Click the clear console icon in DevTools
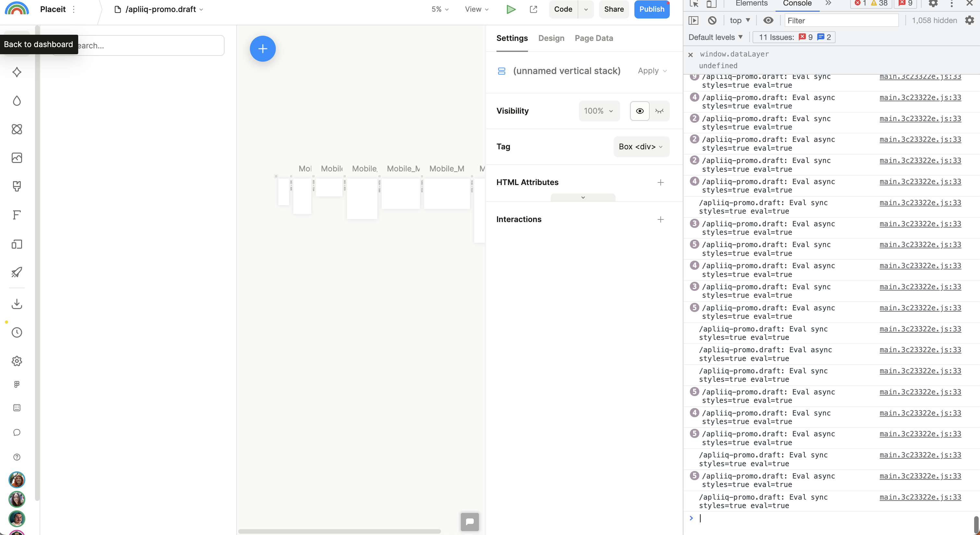This screenshot has width=980, height=535. tap(712, 20)
